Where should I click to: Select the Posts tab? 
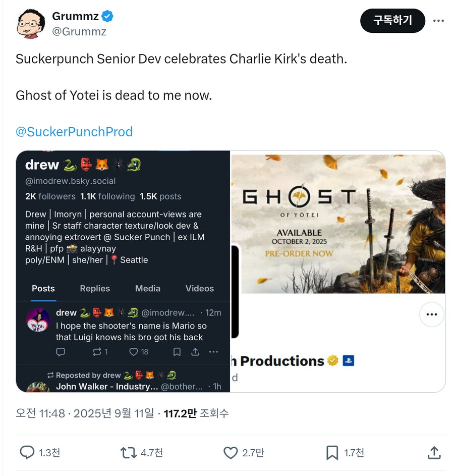point(43,288)
